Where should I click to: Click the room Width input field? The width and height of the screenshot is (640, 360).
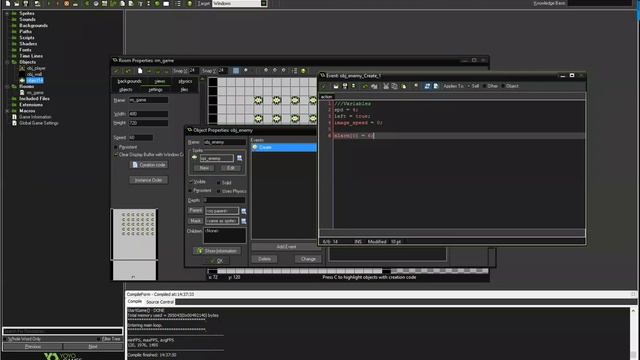tap(148, 114)
